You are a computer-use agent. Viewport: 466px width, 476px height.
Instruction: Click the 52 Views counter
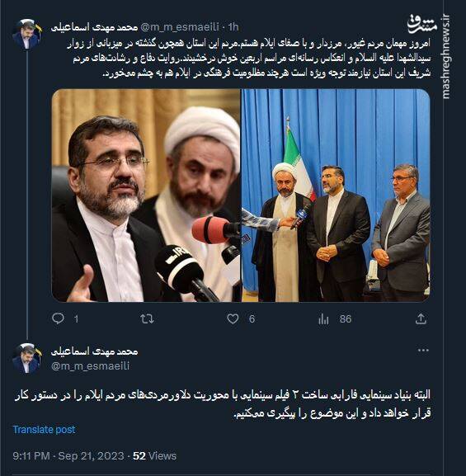(154, 456)
